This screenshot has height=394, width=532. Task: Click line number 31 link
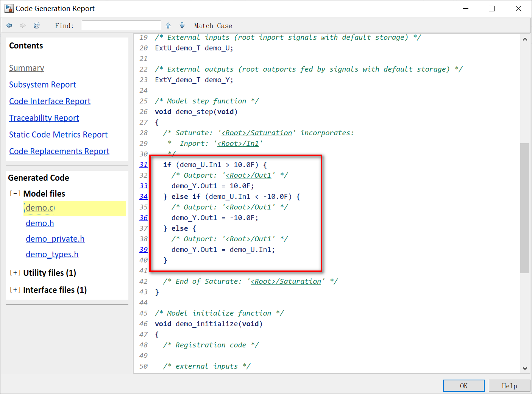pos(144,165)
